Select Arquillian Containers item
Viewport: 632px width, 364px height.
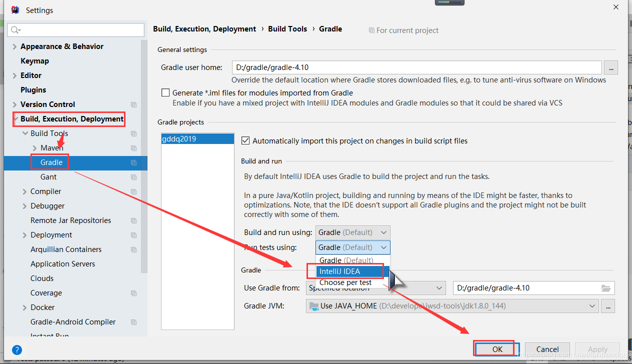66,249
